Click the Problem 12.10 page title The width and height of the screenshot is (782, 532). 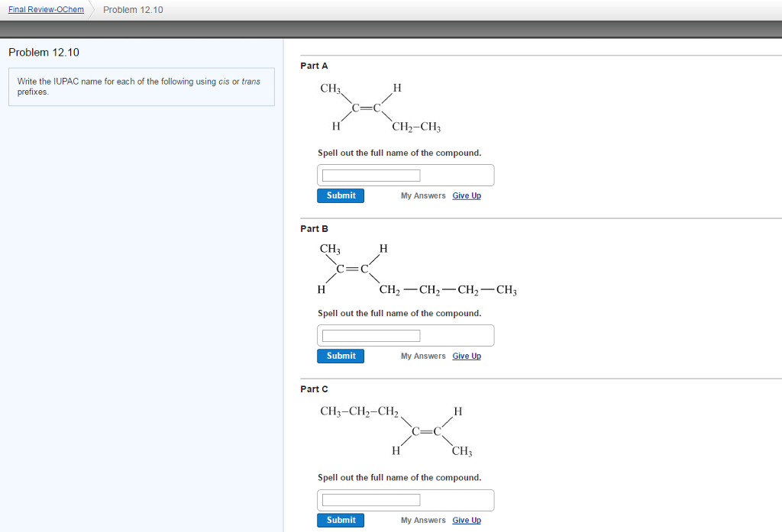coord(42,52)
